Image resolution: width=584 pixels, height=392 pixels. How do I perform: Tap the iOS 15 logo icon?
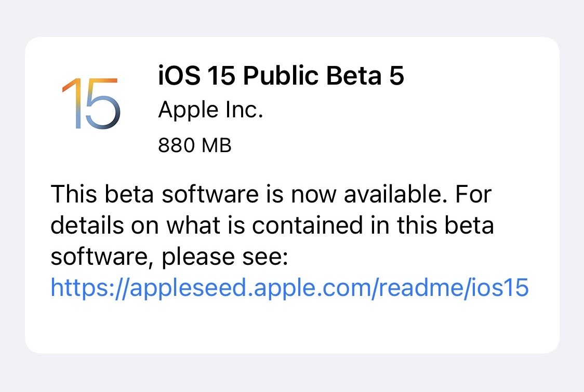pos(91,104)
